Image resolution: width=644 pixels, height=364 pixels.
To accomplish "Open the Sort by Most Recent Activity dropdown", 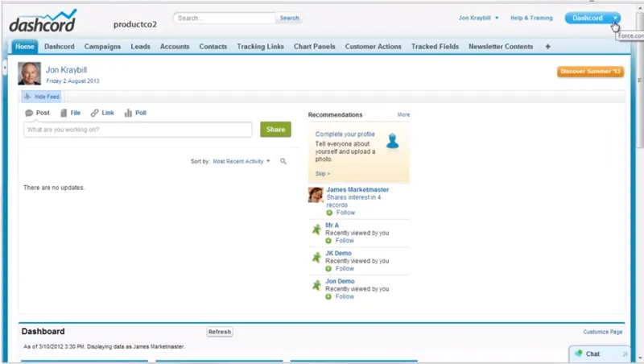I will [242, 161].
